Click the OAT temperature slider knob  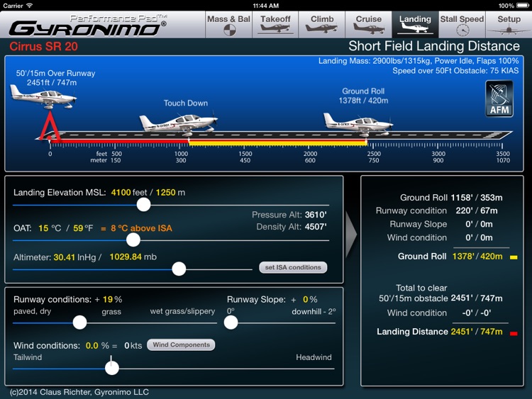pos(133,240)
